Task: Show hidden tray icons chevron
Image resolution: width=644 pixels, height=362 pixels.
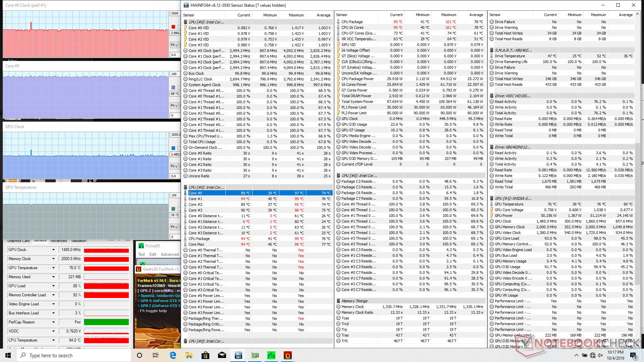Action: click(x=576, y=355)
